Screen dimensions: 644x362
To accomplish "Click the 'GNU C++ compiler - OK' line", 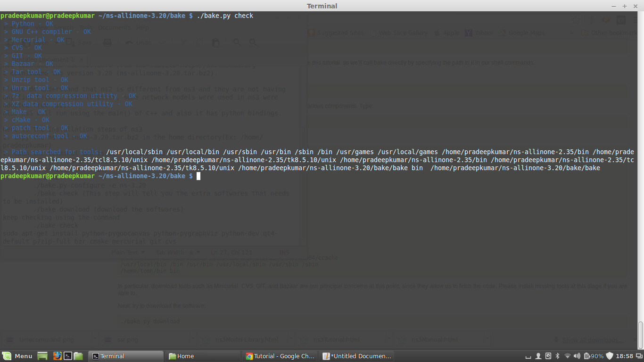I will (47, 32).
